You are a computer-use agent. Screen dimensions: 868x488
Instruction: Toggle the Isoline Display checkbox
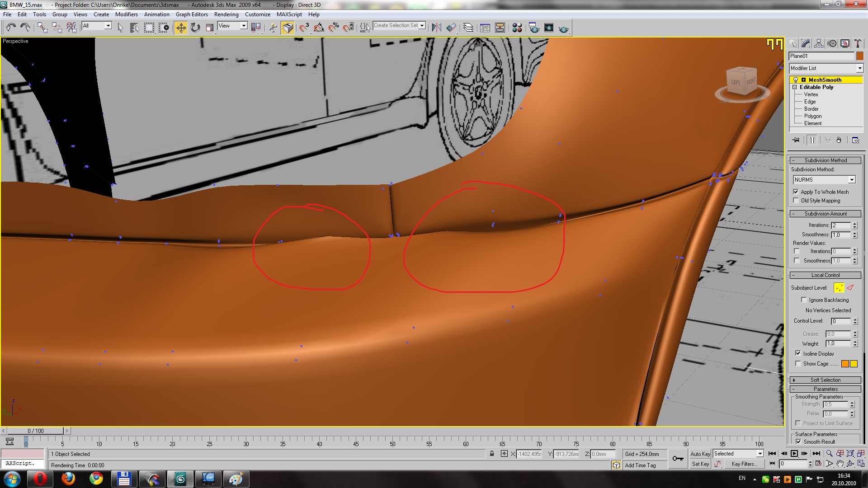[798, 353]
